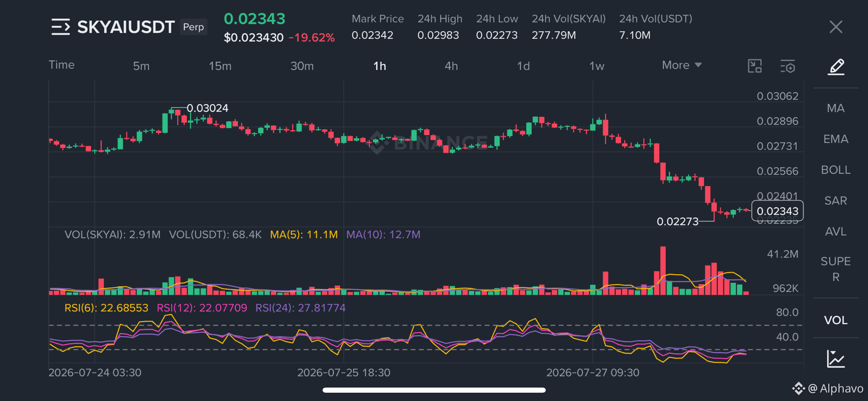The width and height of the screenshot is (868, 401).
Task: Click the 24h Vol(USDT) value 7.10M
Action: pos(635,35)
